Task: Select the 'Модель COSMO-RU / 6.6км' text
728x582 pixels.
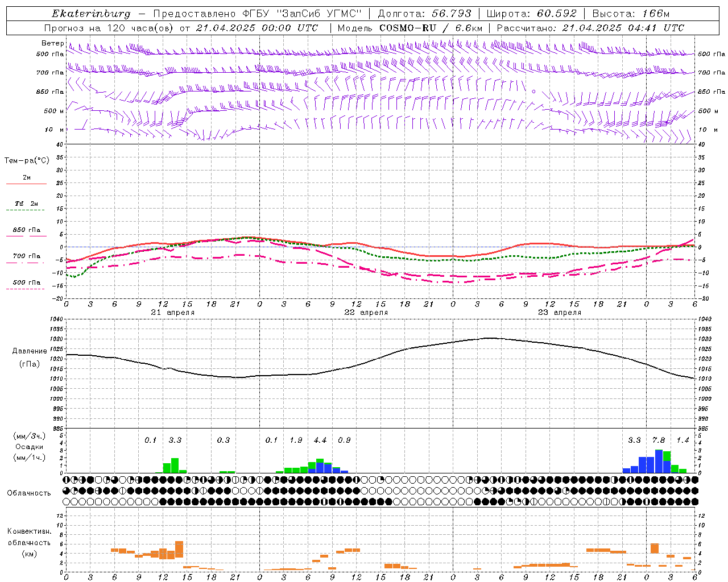Action: [410, 28]
